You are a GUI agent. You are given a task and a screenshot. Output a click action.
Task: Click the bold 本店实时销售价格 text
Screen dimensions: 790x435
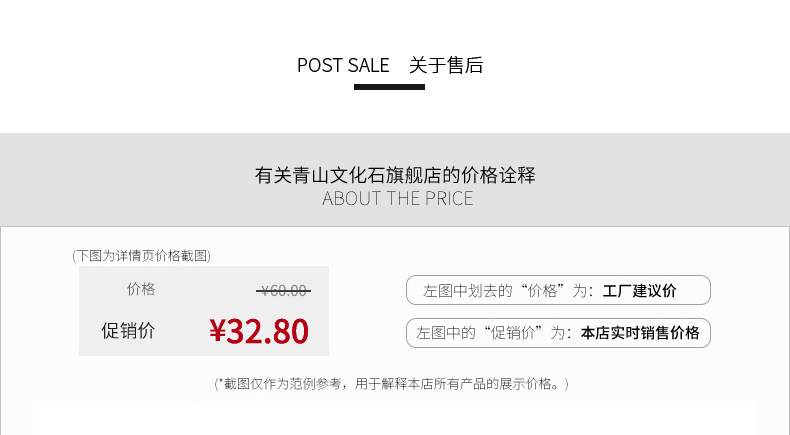pos(640,333)
